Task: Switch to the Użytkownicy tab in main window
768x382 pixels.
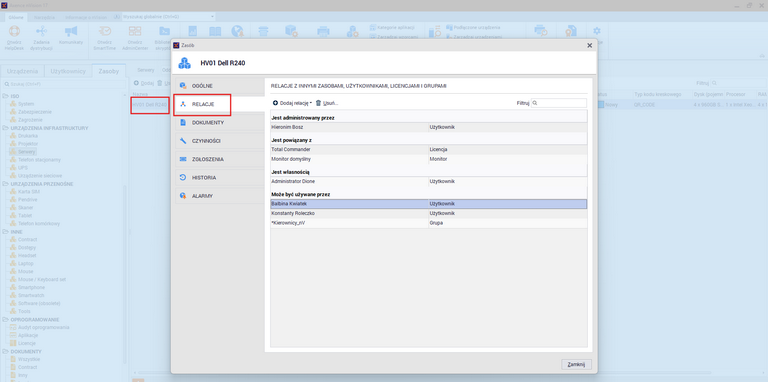Action: (x=68, y=71)
